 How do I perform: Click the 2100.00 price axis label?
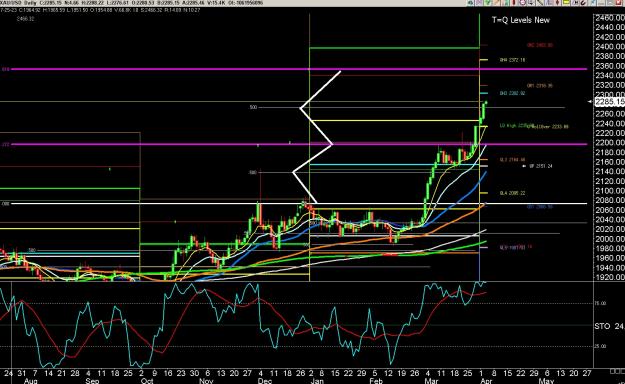pyautogui.click(x=610, y=191)
